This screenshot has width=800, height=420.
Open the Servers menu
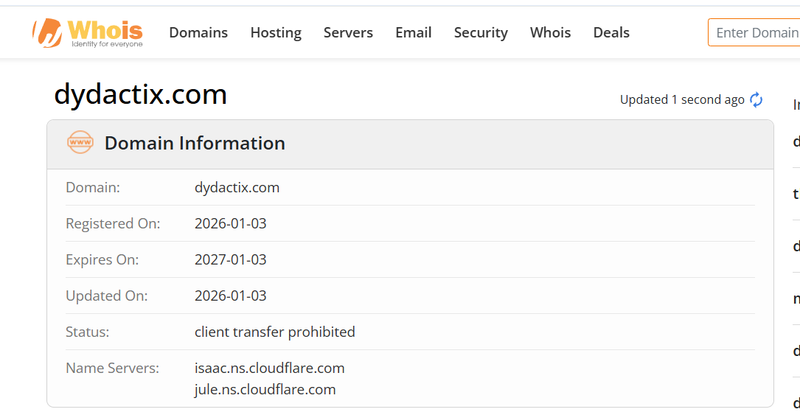tap(348, 33)
